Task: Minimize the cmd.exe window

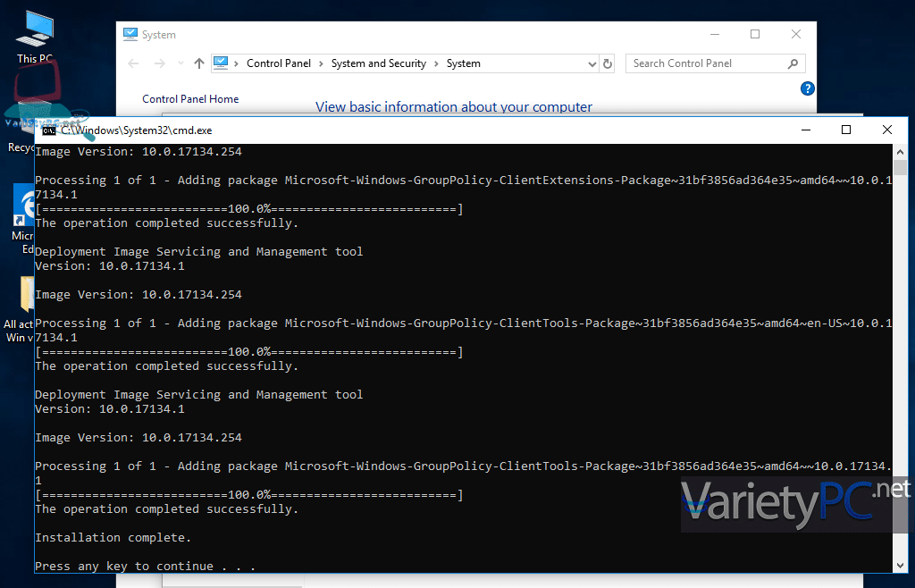Action: point(806,130)
